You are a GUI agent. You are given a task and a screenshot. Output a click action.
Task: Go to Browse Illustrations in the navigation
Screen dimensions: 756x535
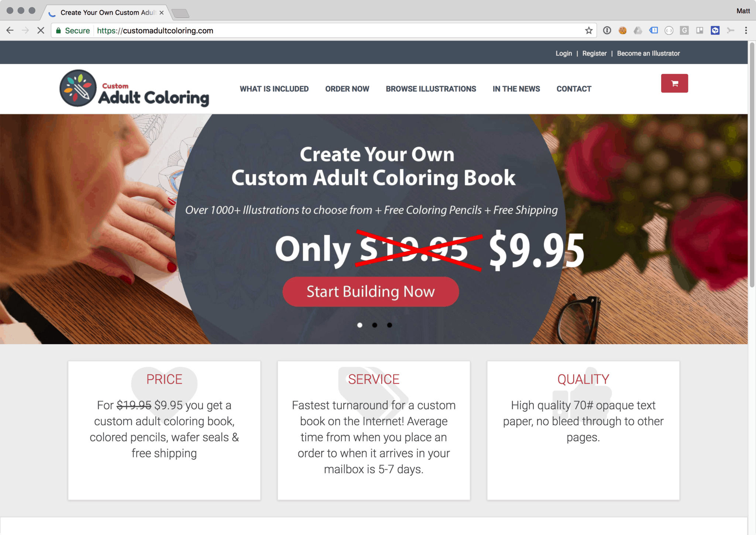pos(431,89)
